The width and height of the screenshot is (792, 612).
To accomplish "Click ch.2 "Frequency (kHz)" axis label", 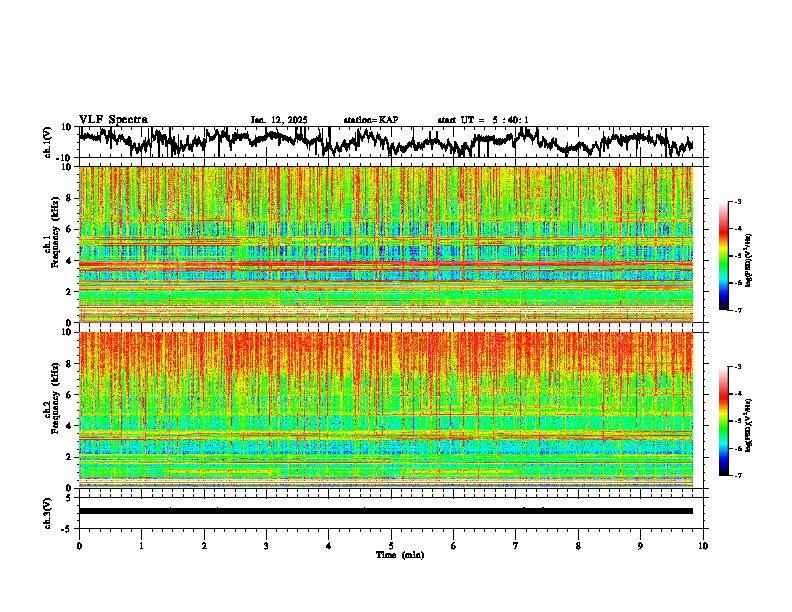I will [x=55, y=398].
